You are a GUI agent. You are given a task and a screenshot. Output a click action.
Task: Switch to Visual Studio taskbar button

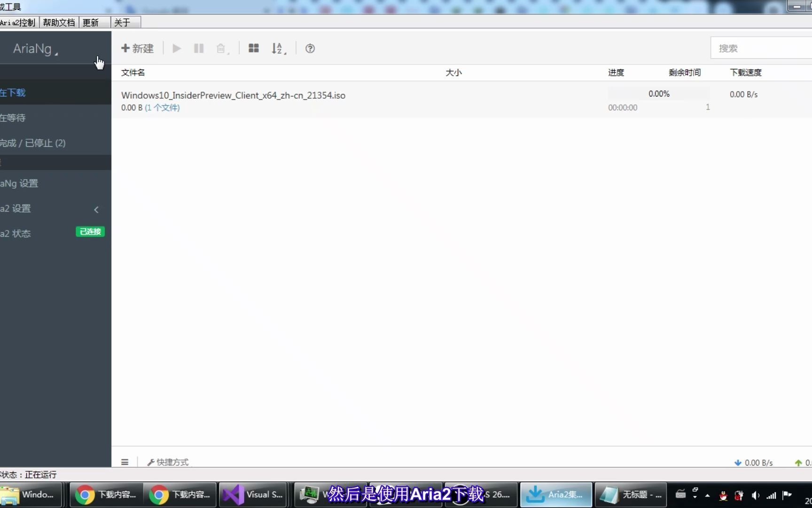pos(254,494)
